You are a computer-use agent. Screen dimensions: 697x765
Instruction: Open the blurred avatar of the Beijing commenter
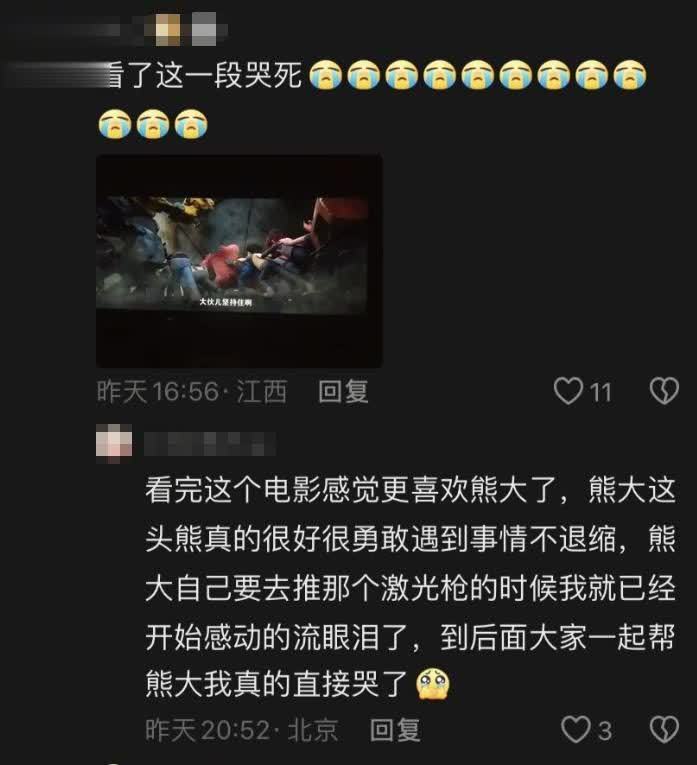114,443
